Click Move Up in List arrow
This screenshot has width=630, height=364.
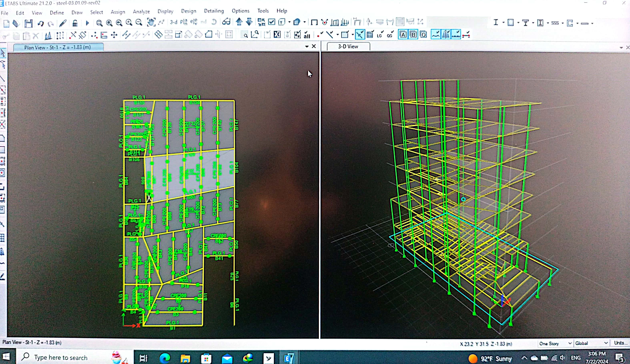click(x=239, y=22)
